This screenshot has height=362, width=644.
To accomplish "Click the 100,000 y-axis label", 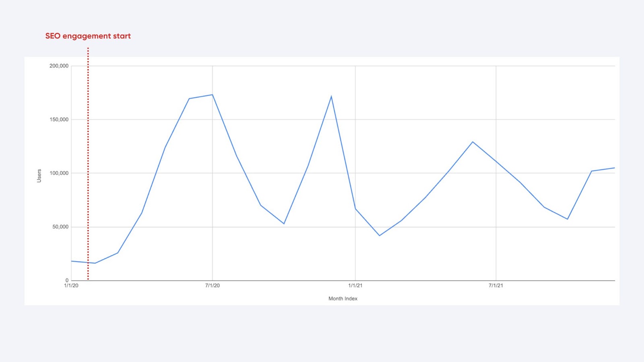I will coord(59,173).
